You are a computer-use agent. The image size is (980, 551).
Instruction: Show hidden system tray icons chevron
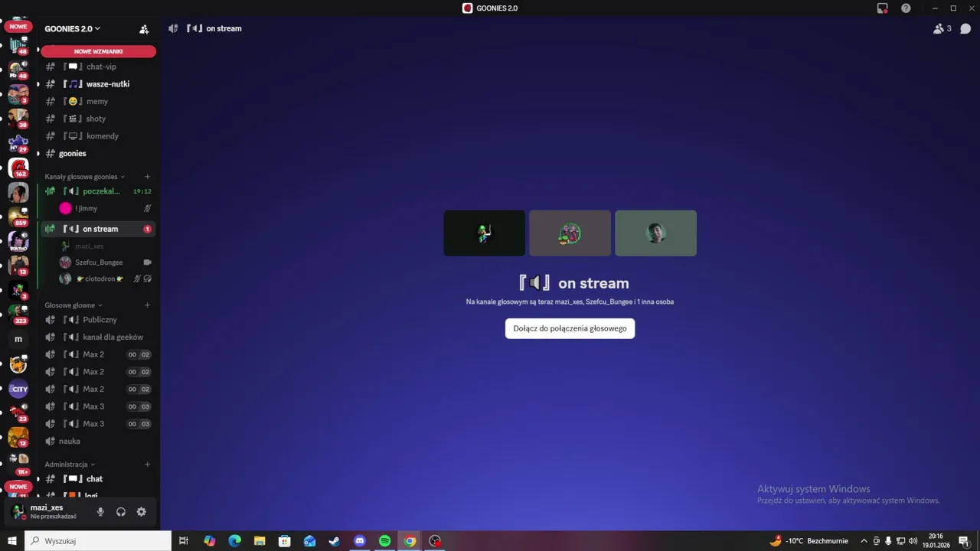point(864,541)
